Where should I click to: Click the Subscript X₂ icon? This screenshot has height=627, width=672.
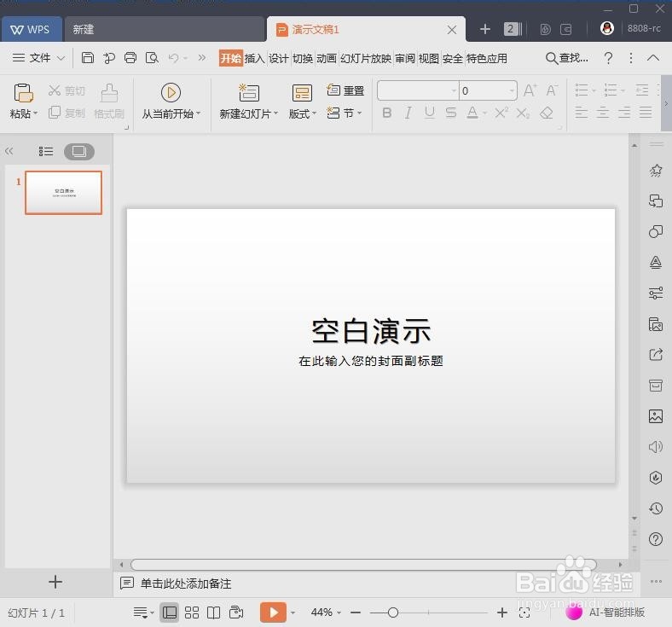523,113
